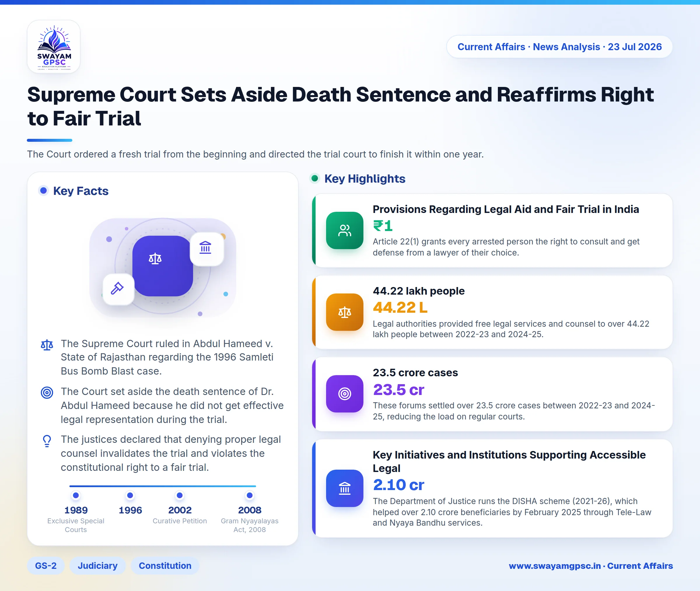This screenshot has width=700, height=591.
Task: Click the Constitution tag
Action: 165,566
